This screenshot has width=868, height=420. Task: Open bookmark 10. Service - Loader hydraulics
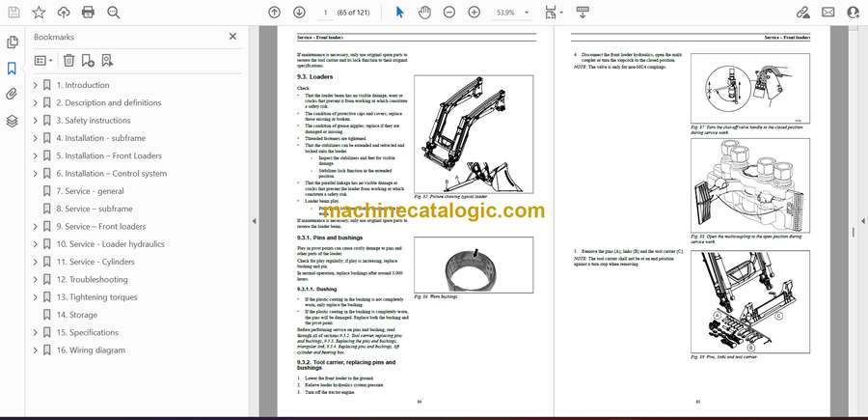click(110, 244)
